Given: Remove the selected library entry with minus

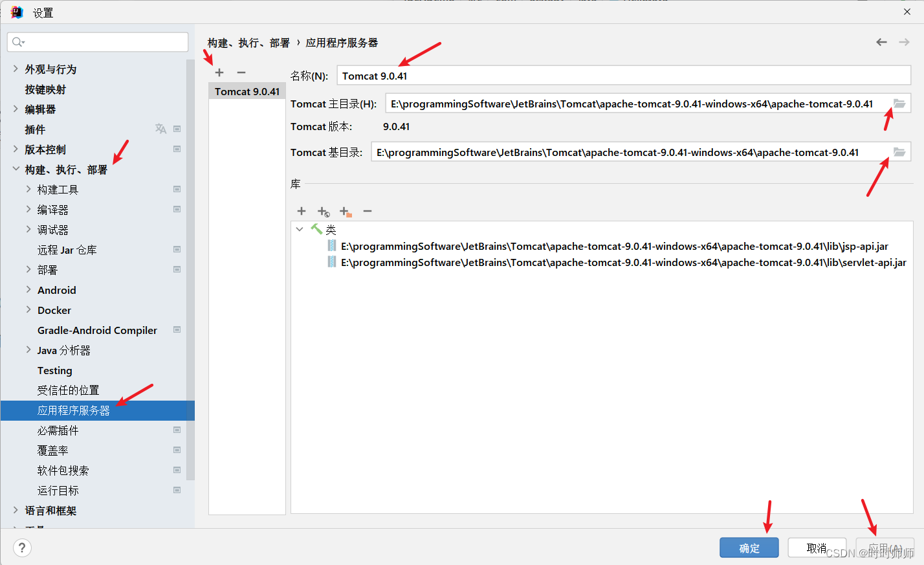Looking at the screenshot, I should tap(368, 211).
